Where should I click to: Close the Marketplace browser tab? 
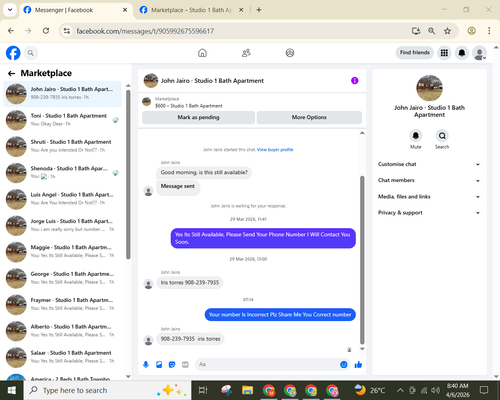tap(241, 10)
